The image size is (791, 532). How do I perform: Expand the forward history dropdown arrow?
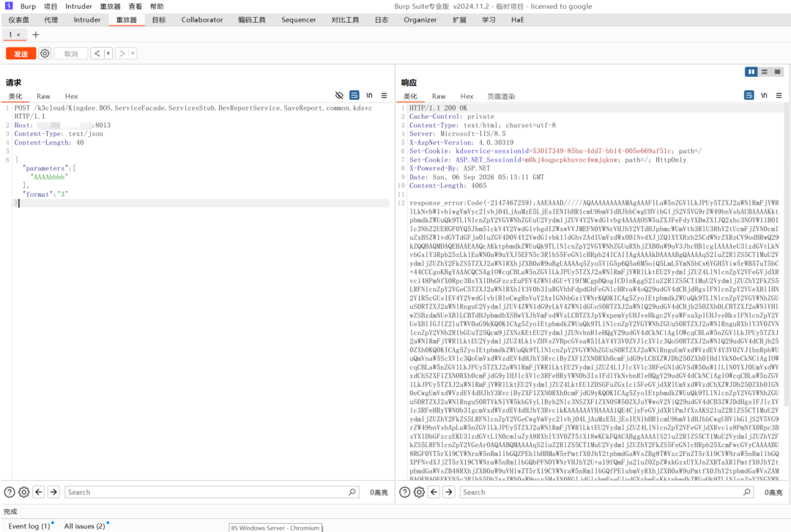coord(133,53)
